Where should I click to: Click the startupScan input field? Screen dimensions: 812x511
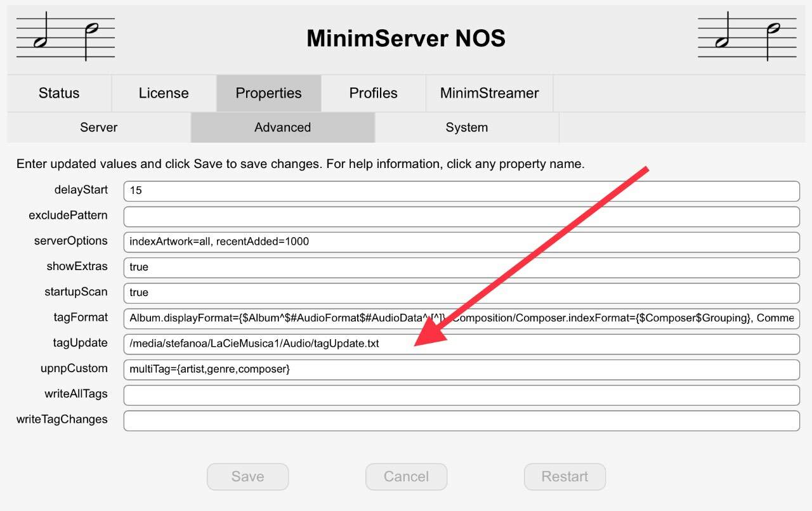coord(462,292)
